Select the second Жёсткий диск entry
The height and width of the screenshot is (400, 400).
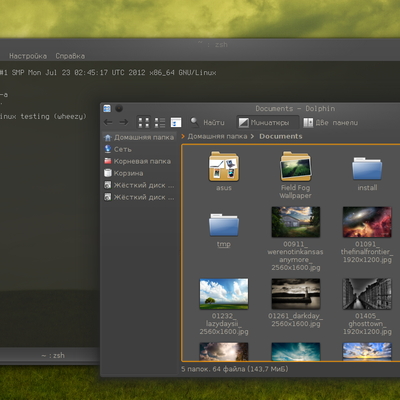click(139, 197)
